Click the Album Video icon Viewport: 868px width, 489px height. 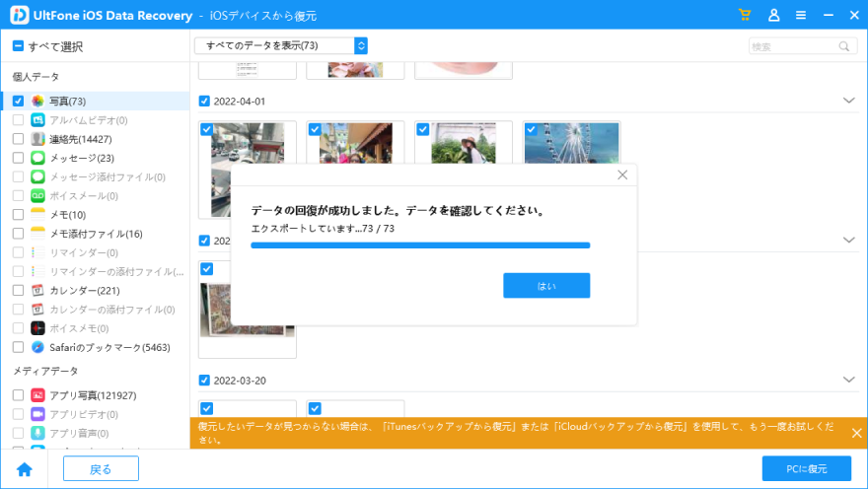pos(37,119)
